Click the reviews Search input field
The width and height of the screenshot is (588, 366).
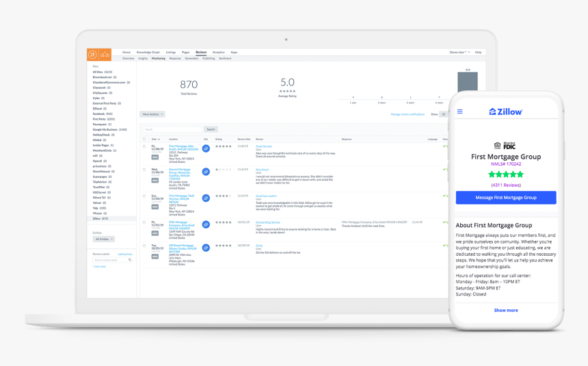172,129
